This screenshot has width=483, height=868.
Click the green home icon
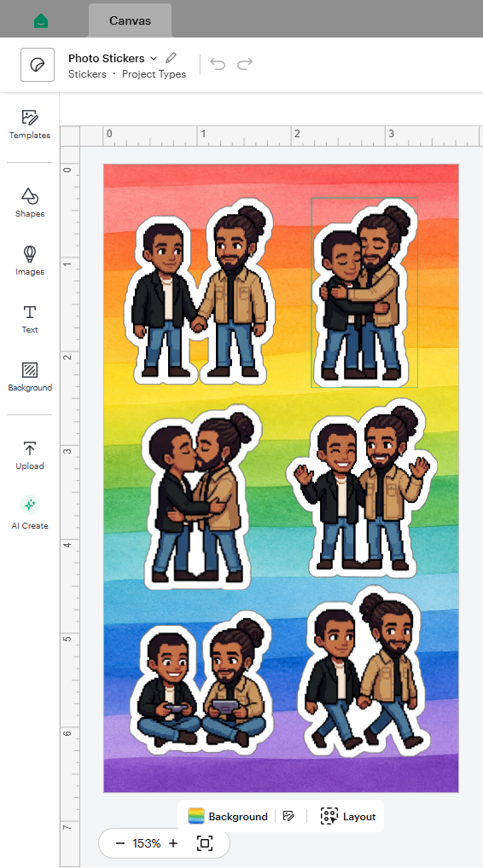[x=41, y=21]
